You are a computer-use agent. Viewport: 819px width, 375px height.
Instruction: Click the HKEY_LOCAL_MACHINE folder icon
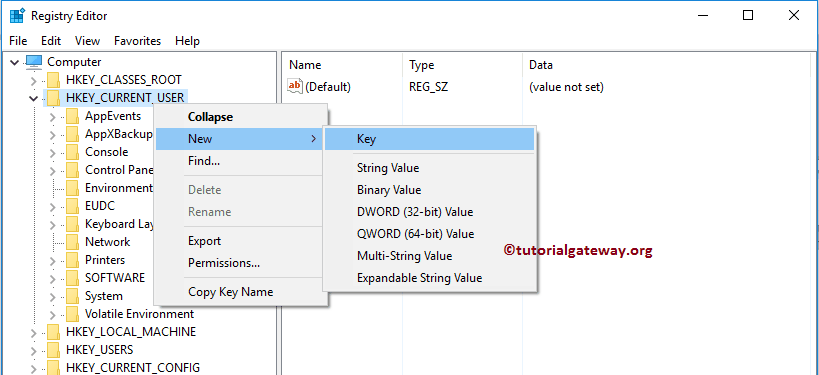click(53, 332)
